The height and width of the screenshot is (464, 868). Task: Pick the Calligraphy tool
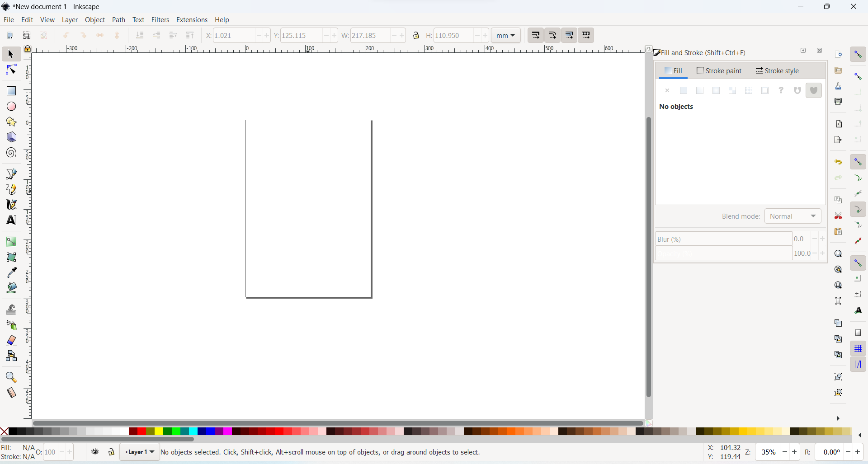10,205
